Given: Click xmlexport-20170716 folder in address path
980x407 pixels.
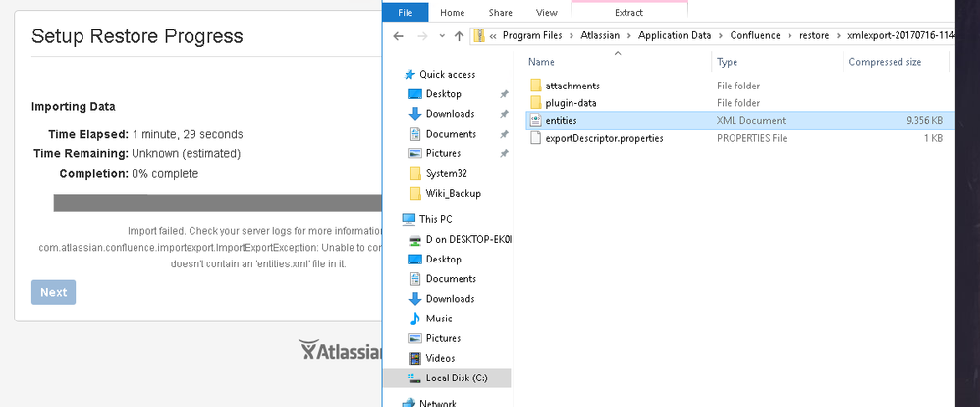Looking at the screenshot, I should [900, 35].
